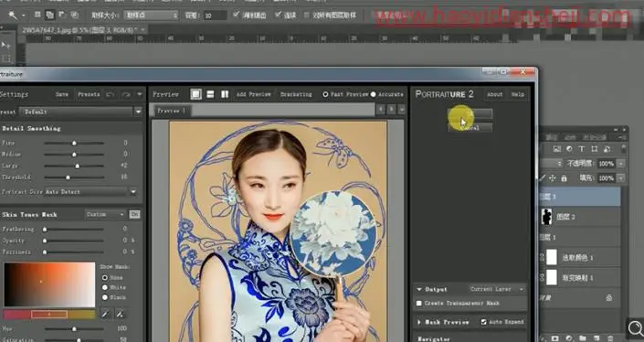Switch to single preview layout
This screenshot has width=644, height=342.
click(x=195, y=94)
